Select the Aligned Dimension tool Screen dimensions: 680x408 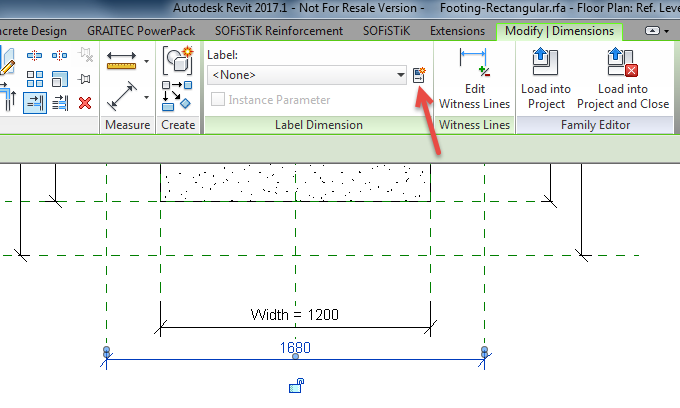(x=122, y=96)
